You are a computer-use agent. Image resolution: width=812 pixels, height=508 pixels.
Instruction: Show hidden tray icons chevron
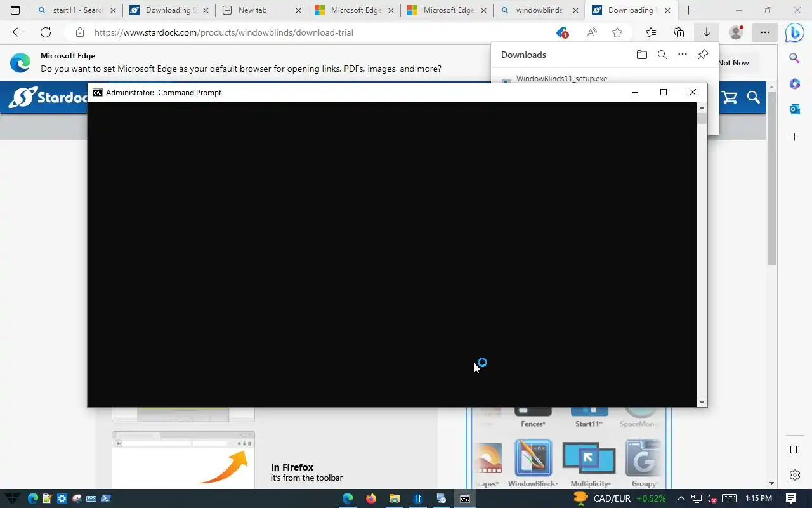click(681, 498)
